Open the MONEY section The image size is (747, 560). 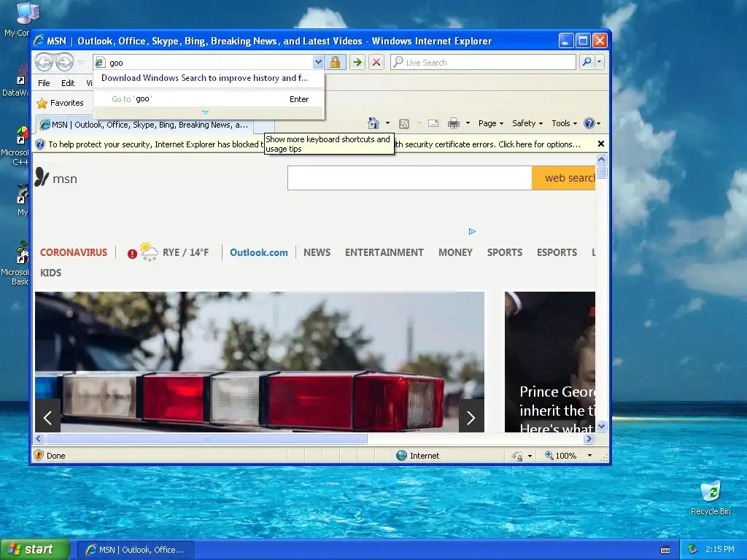tap(455, 252)
